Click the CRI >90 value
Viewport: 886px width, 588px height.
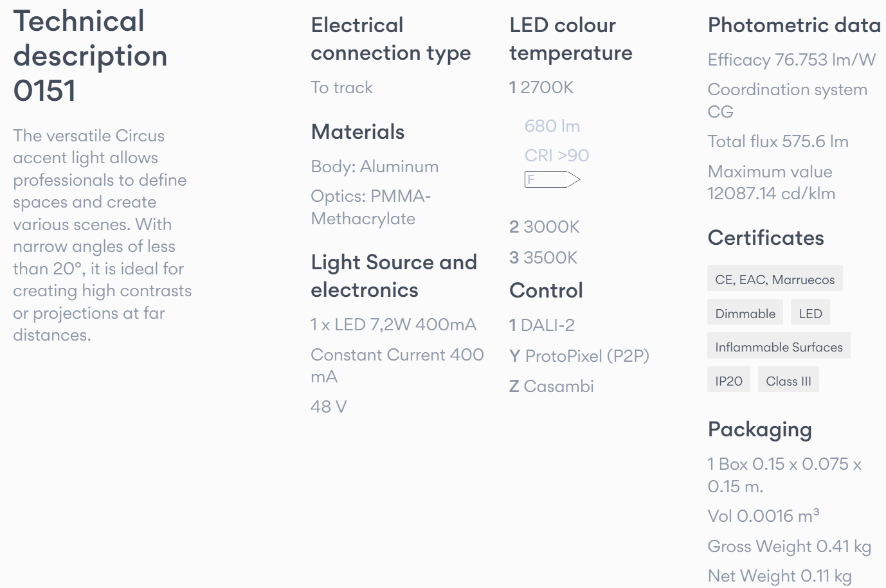coord(557,156)
